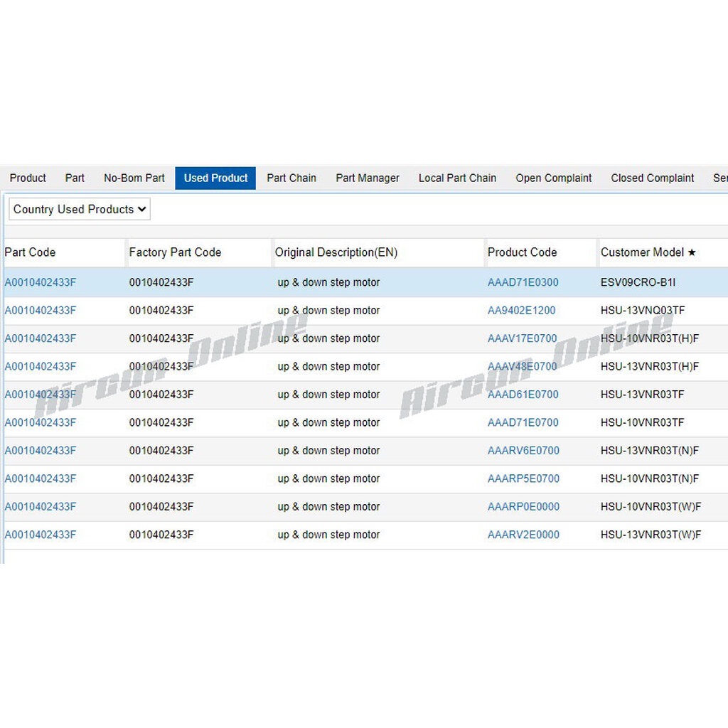Open part code link in ESV09CRO-B1I row
Screen dimensions: 728x728
pyautogui.click(x=41, y=282)
